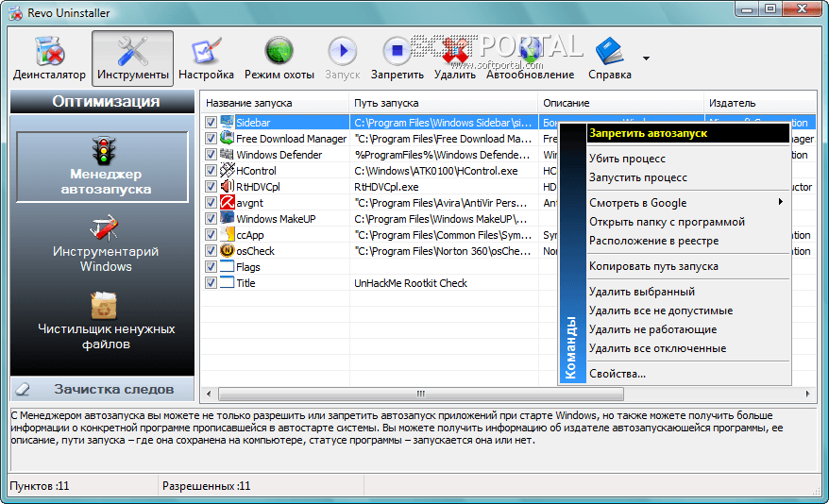Choose Убить процесс menu entry
Screen dimensions: 829x504
point(687,159)
